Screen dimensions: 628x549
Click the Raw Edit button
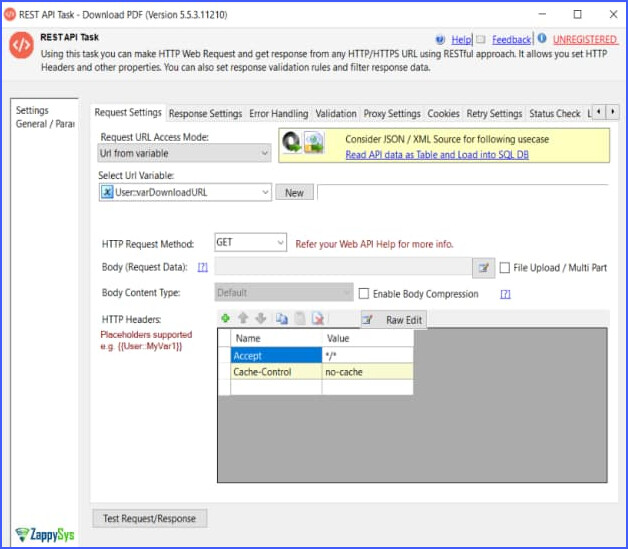(x=394, y=320)
